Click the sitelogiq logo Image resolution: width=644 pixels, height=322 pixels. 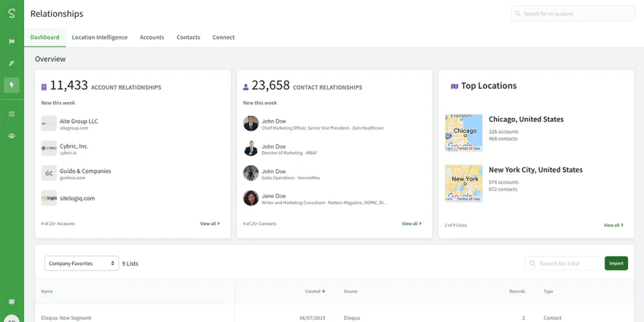49,198
